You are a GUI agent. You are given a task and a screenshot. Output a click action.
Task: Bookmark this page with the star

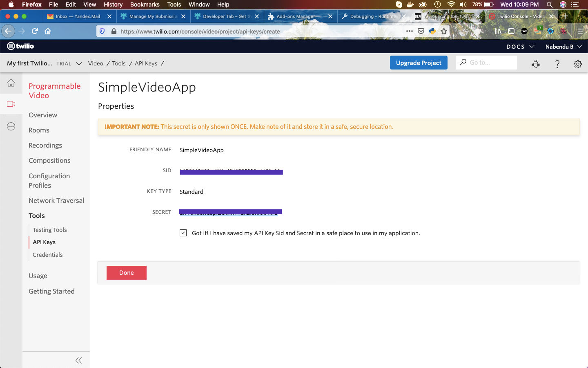(x=444, y=31)
